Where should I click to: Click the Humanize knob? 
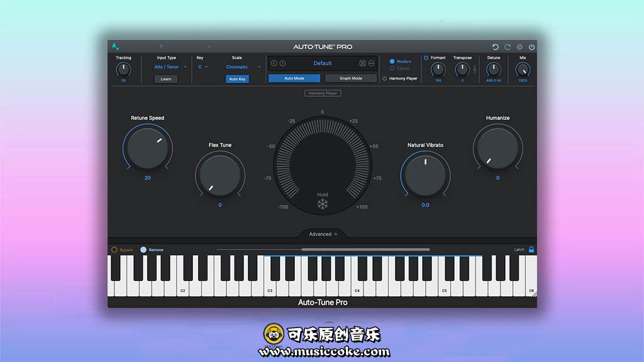(x=498, y=148)
